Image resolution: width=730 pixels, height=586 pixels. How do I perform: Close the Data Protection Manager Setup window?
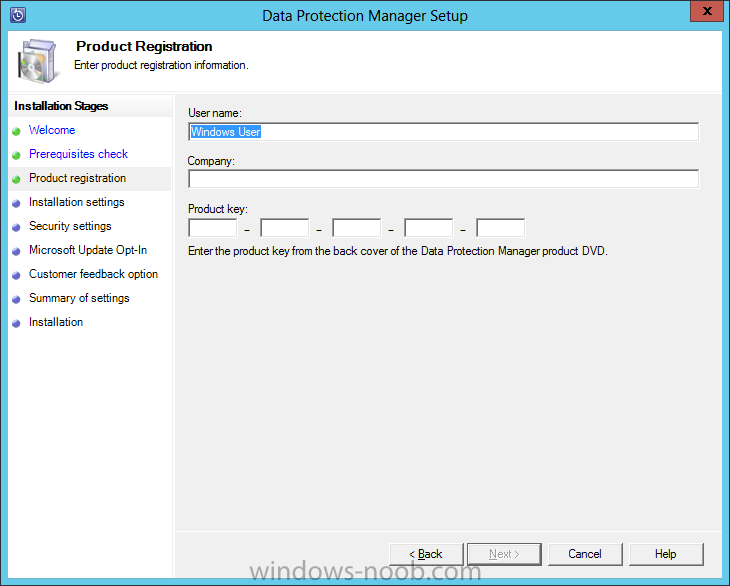(x=707, y=11)
